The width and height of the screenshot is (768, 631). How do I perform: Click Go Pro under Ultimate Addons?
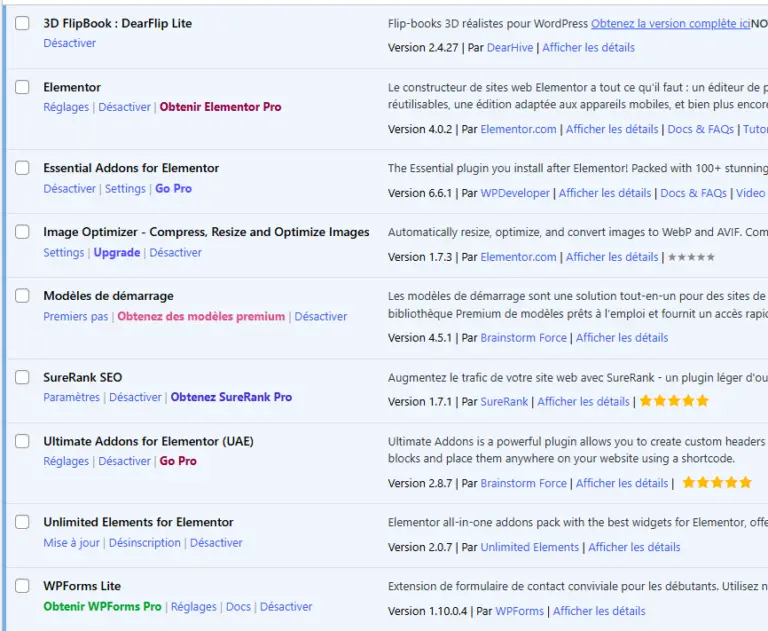[178, 461]
